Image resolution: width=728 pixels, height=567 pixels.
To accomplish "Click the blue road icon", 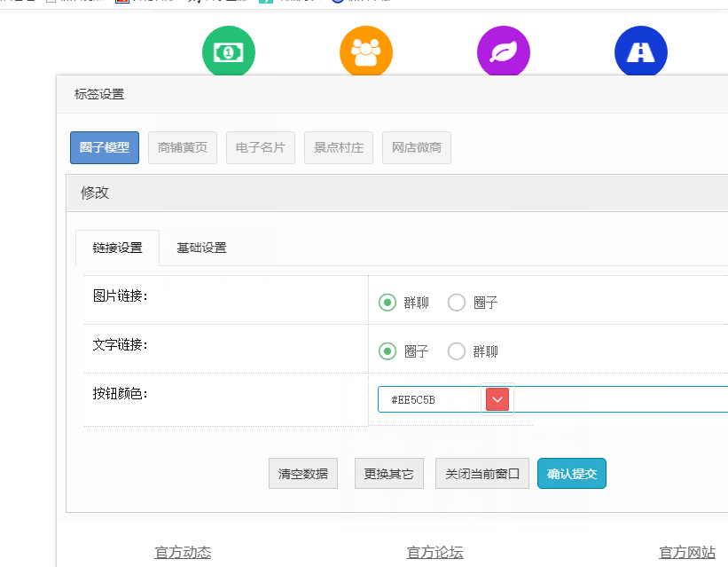I will (640, 52).
